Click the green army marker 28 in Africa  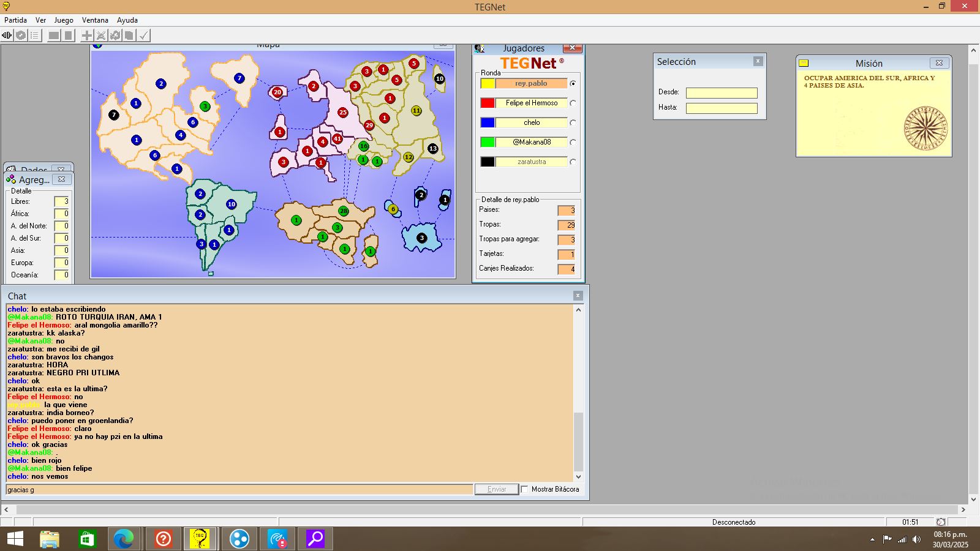point(344,211)
